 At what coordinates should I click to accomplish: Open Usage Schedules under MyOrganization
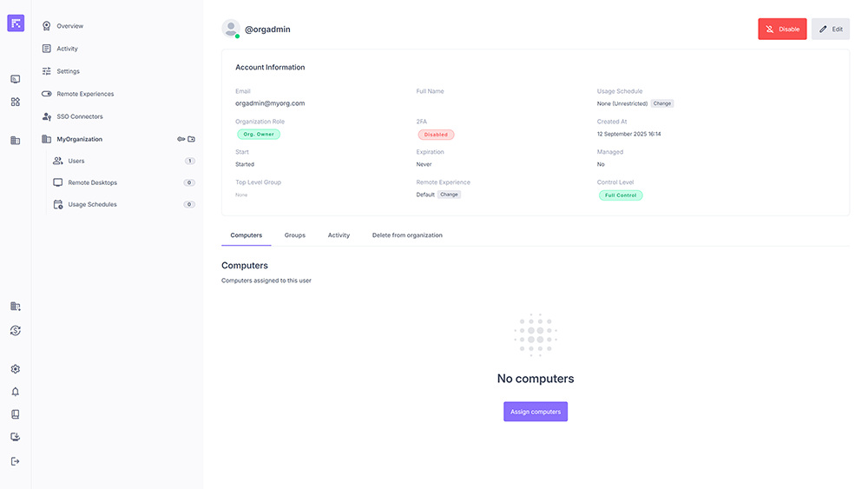click(92, 204)
